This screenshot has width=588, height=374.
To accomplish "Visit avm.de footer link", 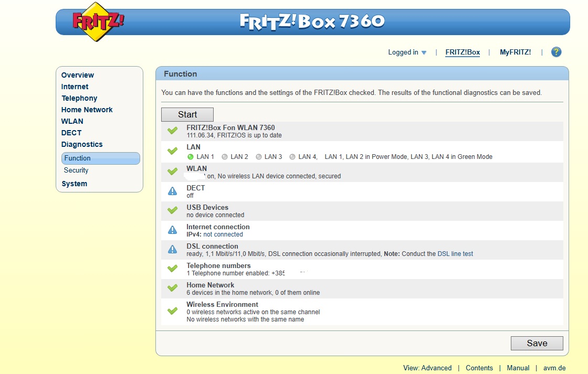I will pyautogui.click(x=554, y=368).
